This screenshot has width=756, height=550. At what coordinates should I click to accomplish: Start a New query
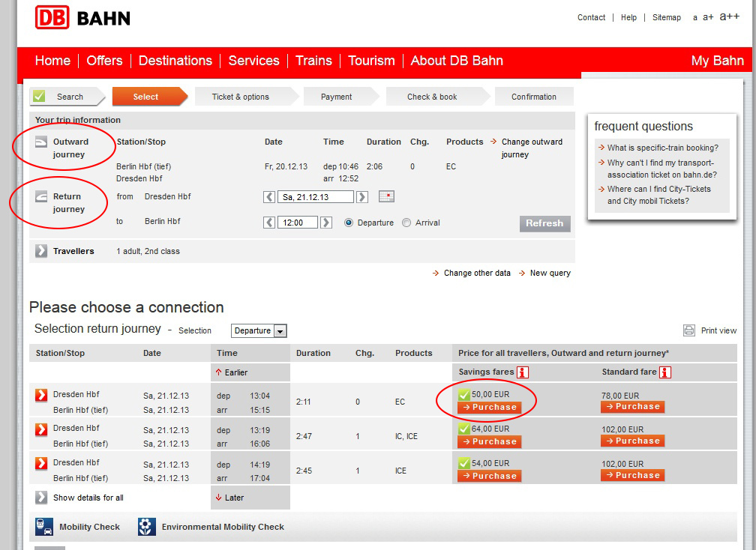[x=550, y=273]
